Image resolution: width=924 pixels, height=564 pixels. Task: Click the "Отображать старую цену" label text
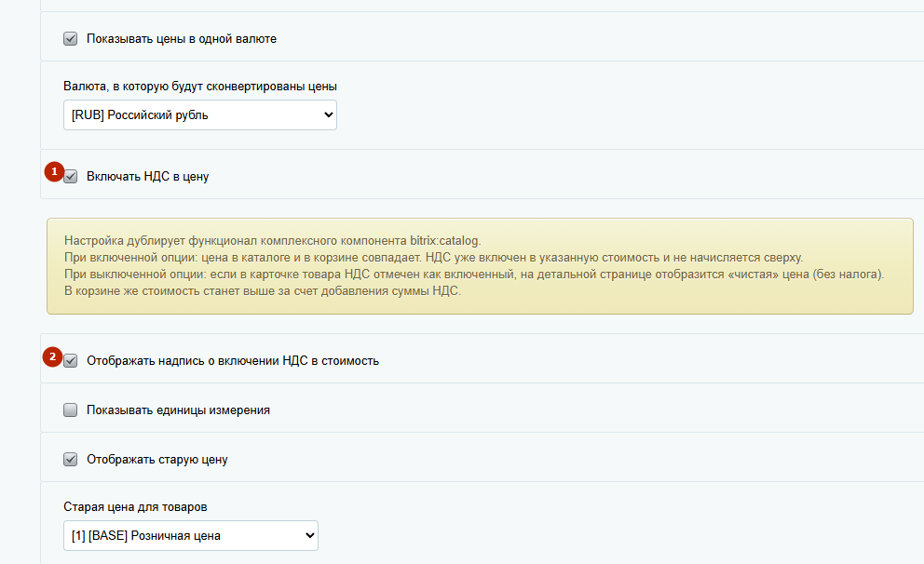pyautogui.click(x=156, y=459)
